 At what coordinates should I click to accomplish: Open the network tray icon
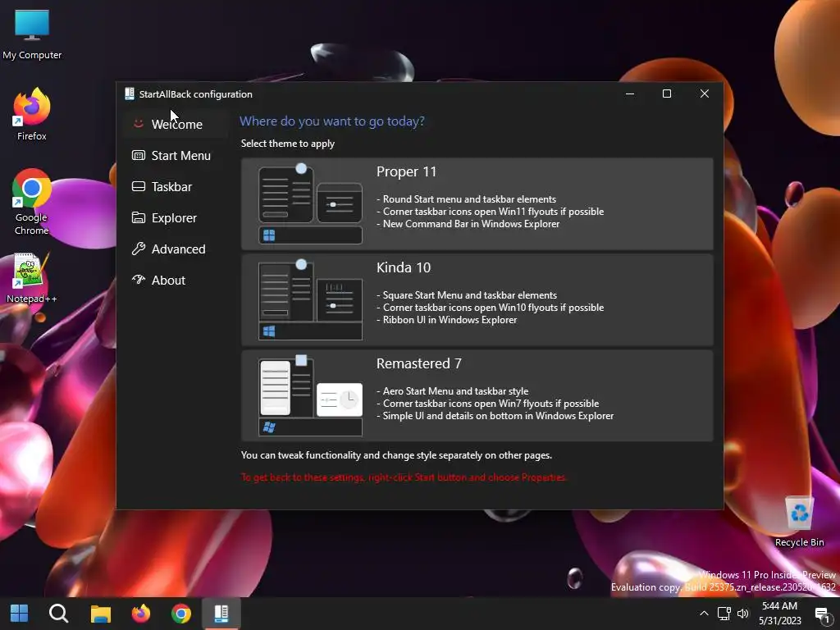pos(724,614)
